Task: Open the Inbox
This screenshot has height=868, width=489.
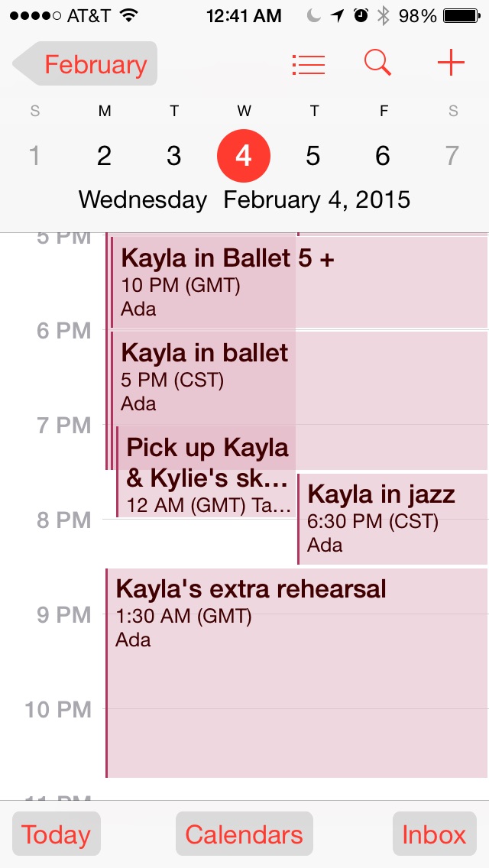Action: (x=434, y=834)
